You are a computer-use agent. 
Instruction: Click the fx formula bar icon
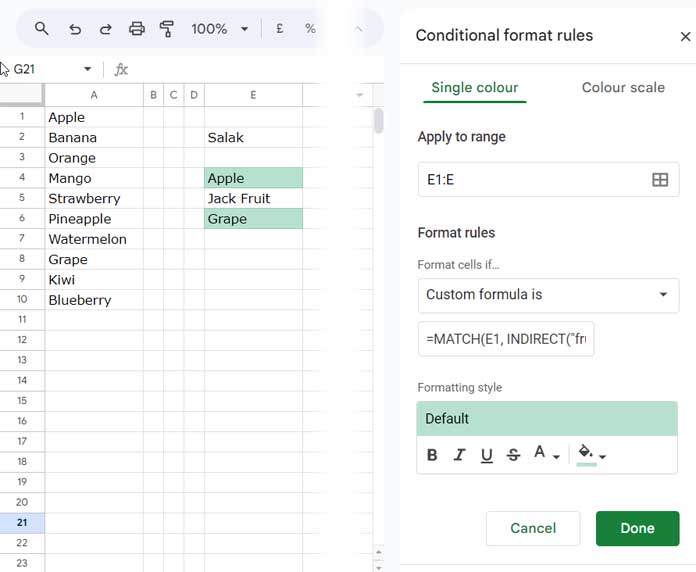121,69
